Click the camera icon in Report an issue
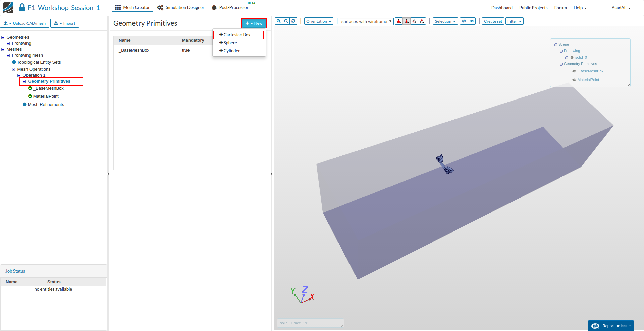This screenshot has height=331, width=644. point(595,326)
